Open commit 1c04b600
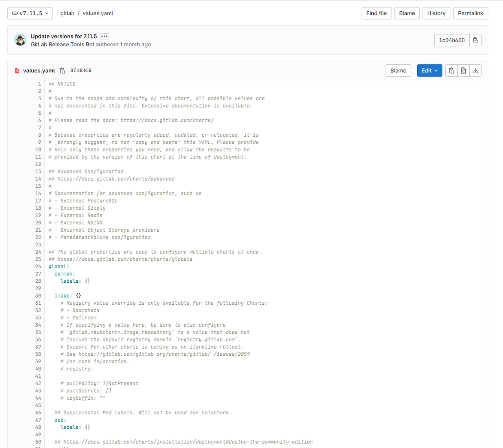Image resolution: width=503 pixels, height=448 pixels. pos(452,40)
